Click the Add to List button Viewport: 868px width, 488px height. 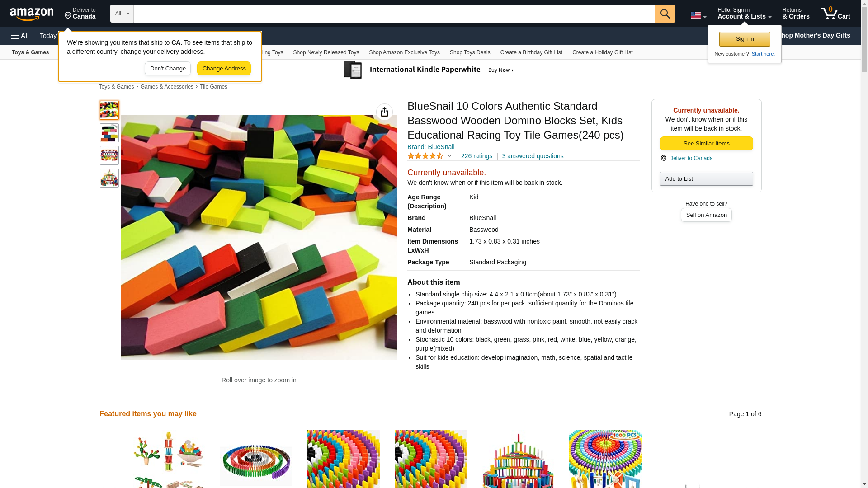pyautogui.click(x=706, y=179)
